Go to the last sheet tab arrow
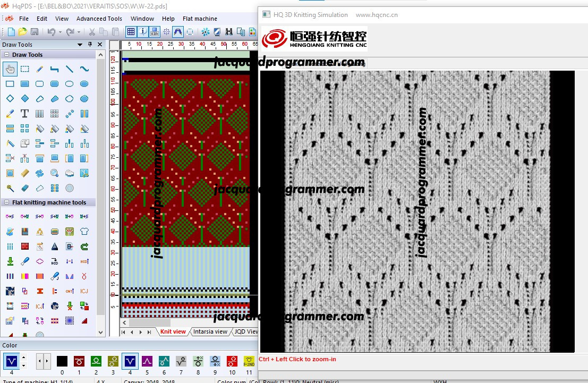Screen dimensions: 588x383 [x=150, y=332]
